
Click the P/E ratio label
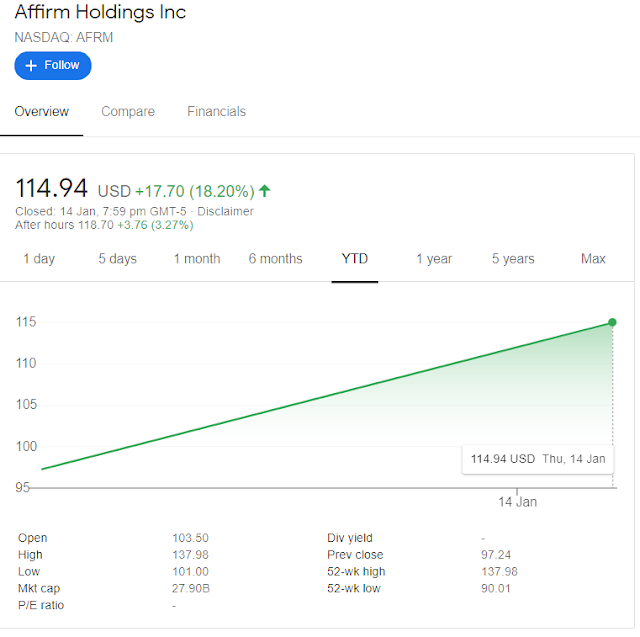coord(41,605)
